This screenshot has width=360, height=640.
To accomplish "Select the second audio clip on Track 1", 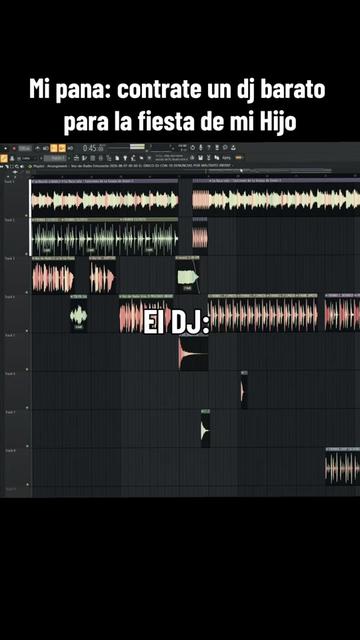I will pyautogui.click(x=276, y=198).
